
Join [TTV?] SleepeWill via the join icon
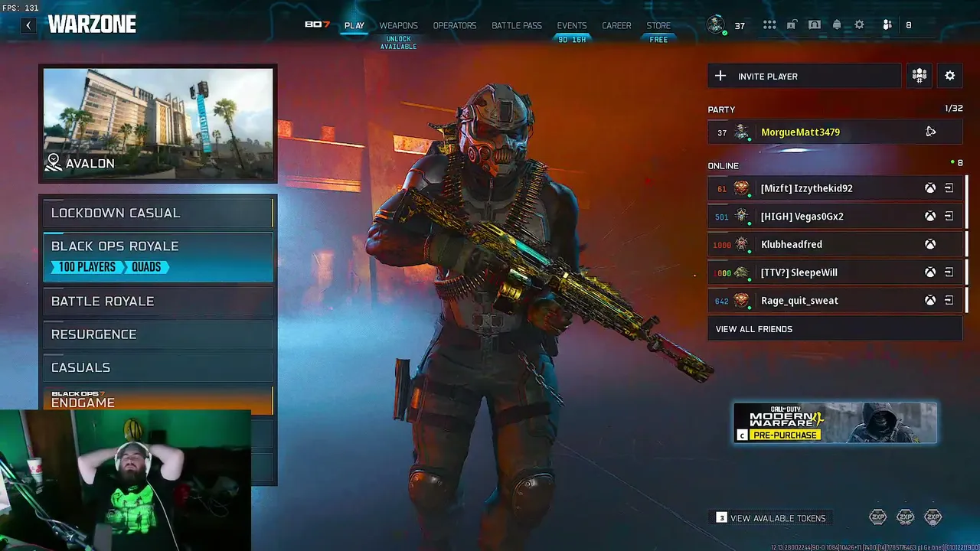(x=949, y=272)
